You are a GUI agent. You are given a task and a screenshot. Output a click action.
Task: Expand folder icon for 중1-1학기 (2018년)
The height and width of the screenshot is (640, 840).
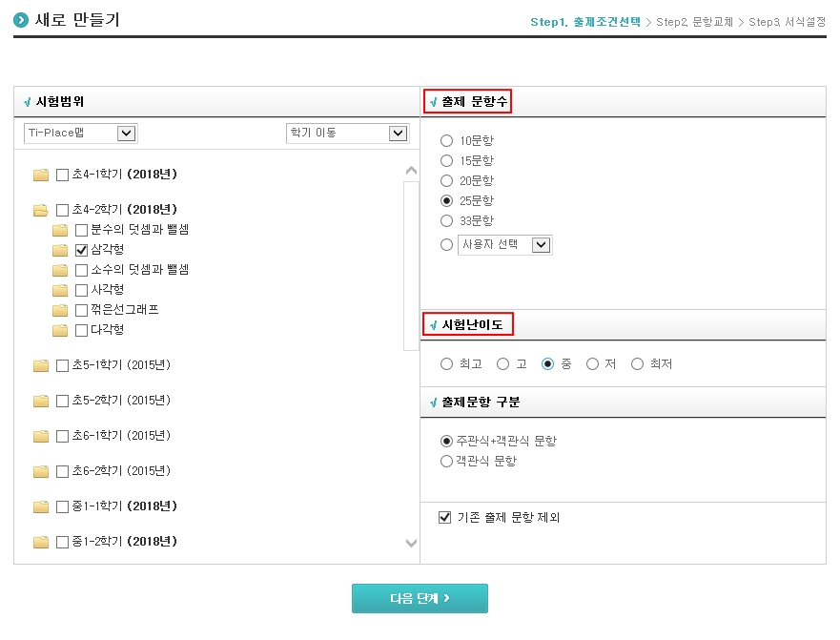click(x=41, y=507)
